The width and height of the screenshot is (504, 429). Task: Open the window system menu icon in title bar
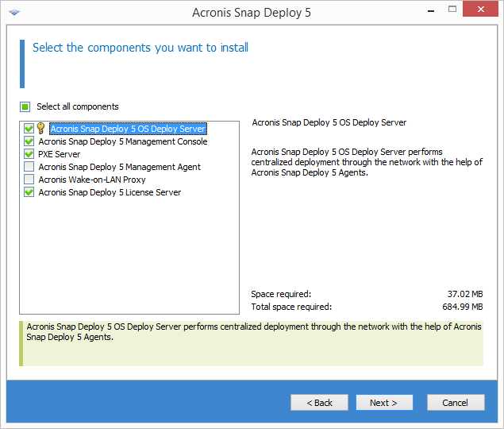coord(14,12)
